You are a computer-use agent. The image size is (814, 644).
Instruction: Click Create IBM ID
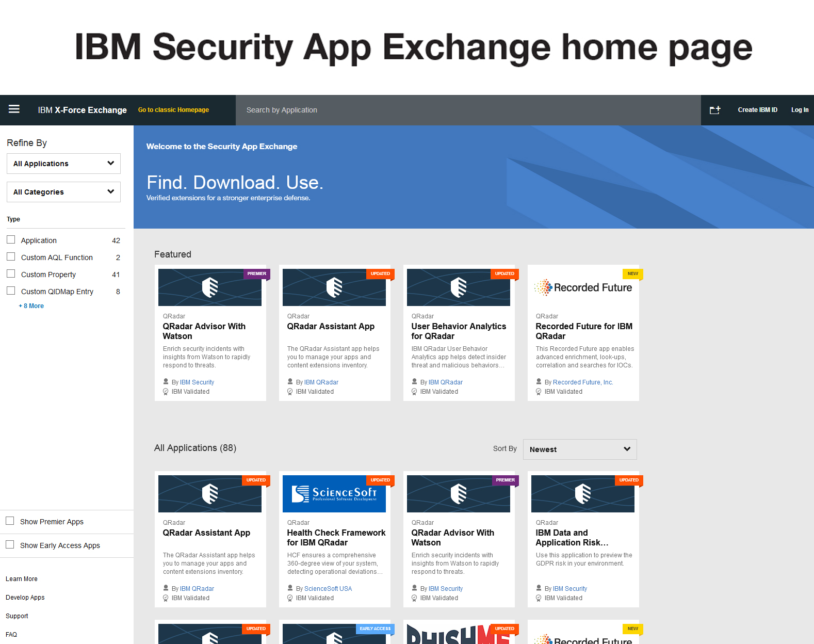tap(757, 110)
